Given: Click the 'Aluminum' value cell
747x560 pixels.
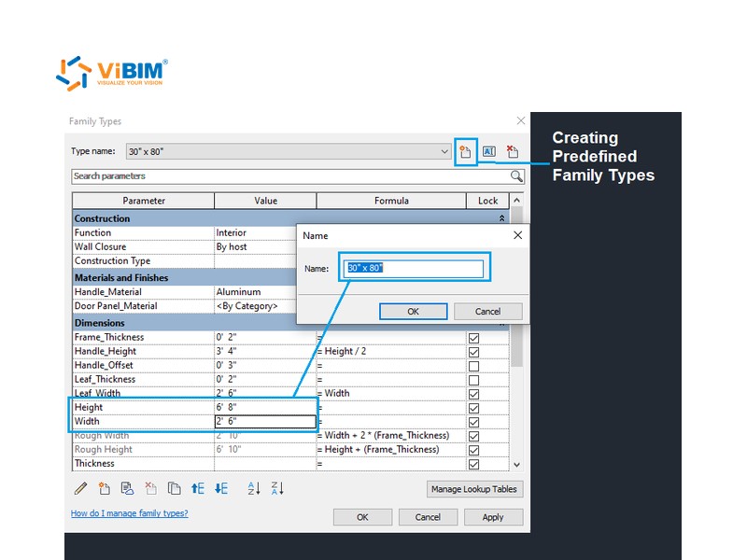Looking at the screenshot, I should [x=255, y=292].
